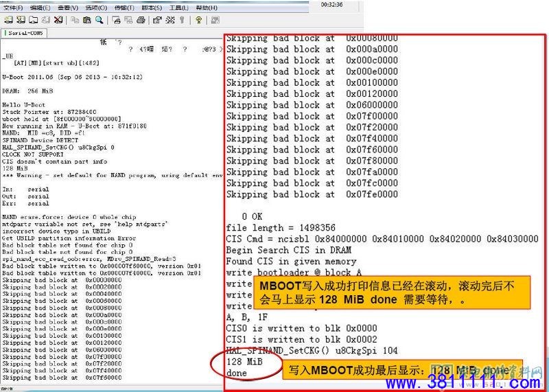Image resolution: width=549 pixels, height=392 pixels.
Task: Click the 'A, B, 1F' line
Action: click(247, 317)
